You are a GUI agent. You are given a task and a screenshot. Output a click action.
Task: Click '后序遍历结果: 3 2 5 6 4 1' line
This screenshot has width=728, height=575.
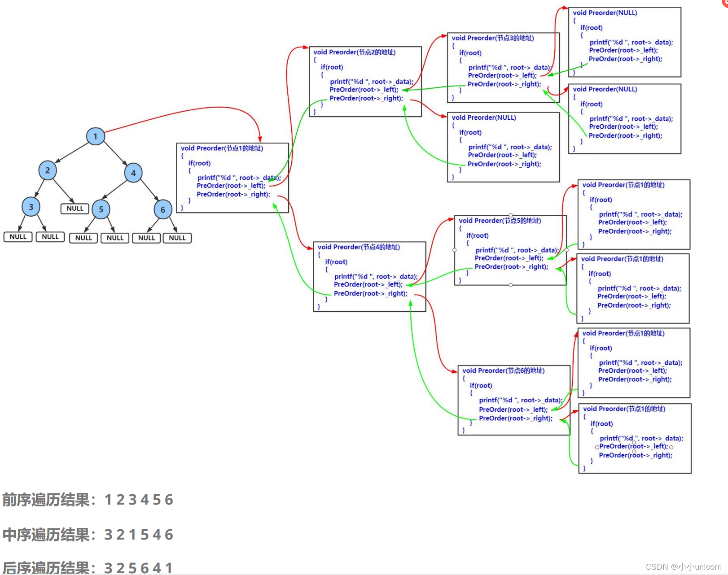[88, 568]
